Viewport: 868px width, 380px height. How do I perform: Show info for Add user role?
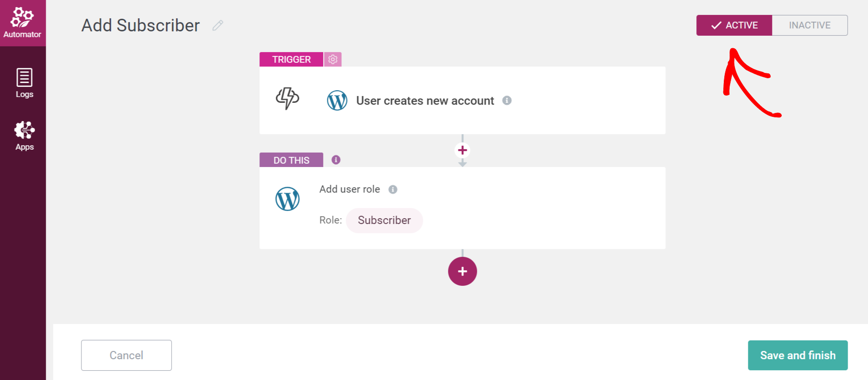pyautogui.click(x=393, y=189)
